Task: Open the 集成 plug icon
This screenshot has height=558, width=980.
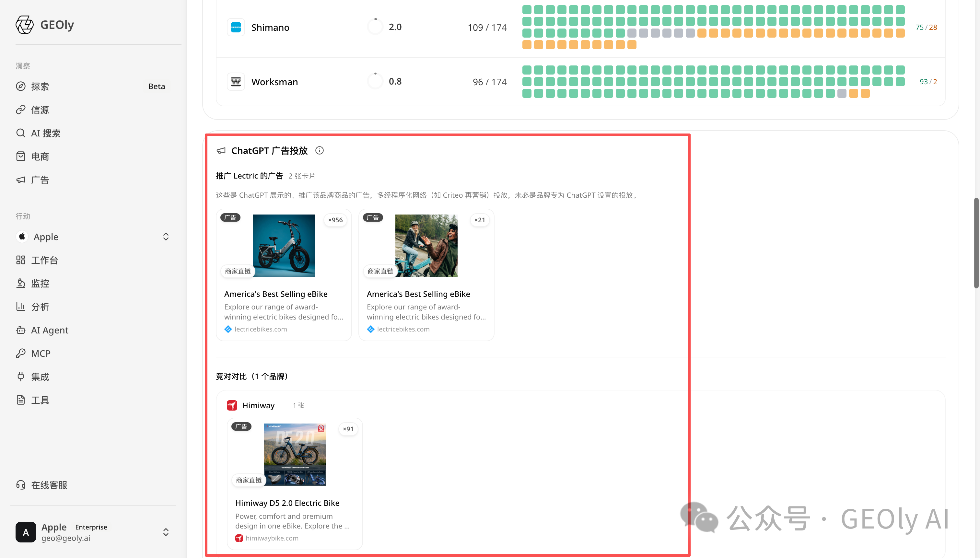Action: [21, 377]
